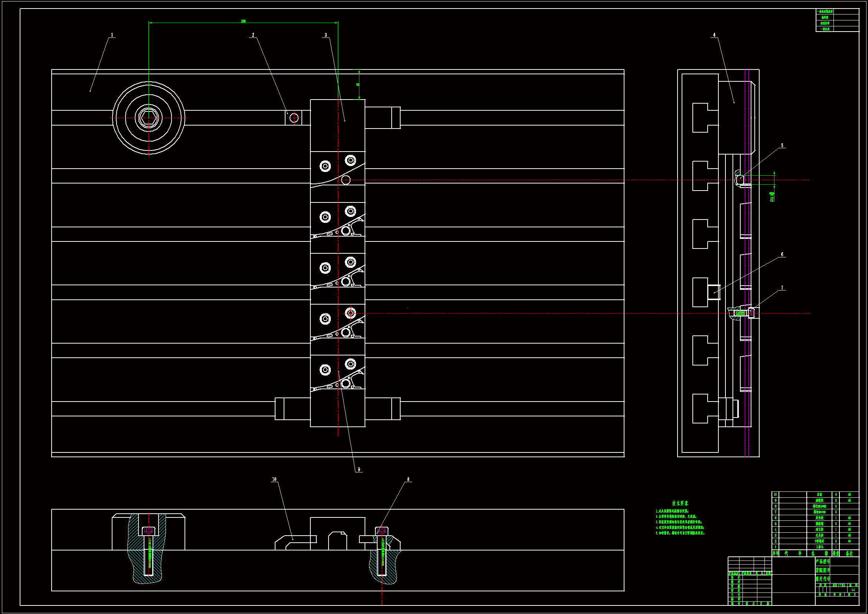868x614 pixels.
Task: Click part callout number 1 near worktable
Action: point(112,35)
